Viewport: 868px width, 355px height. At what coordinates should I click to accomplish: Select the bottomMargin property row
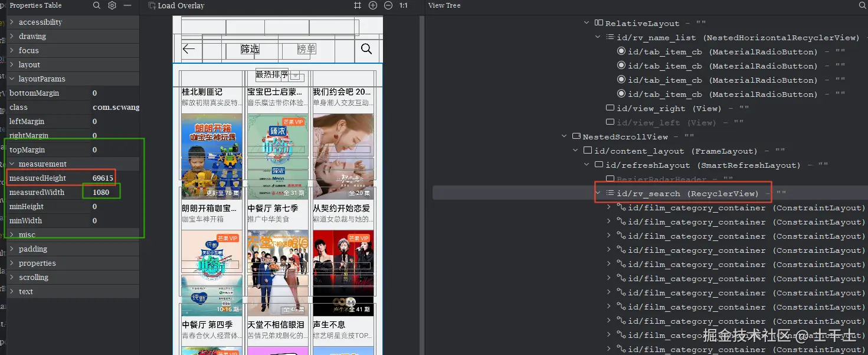(x=73, y=93)
